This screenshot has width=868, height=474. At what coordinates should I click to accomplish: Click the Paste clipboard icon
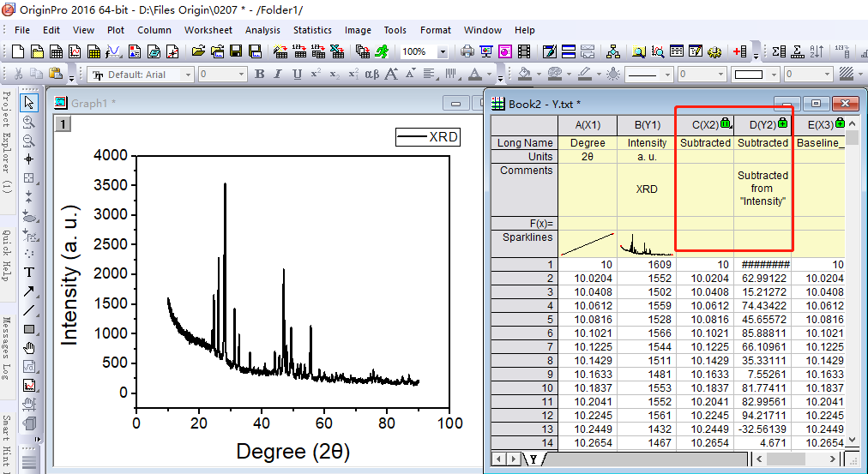tap(55, 74)
